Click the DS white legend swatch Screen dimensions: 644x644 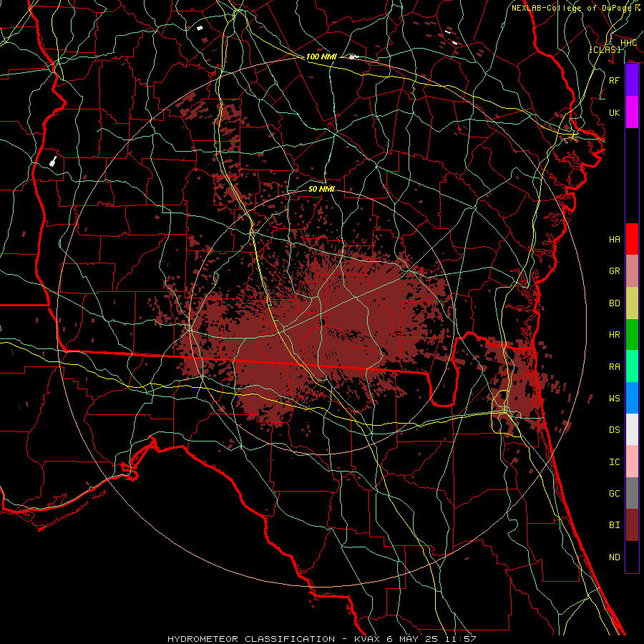tap(632, 429)
